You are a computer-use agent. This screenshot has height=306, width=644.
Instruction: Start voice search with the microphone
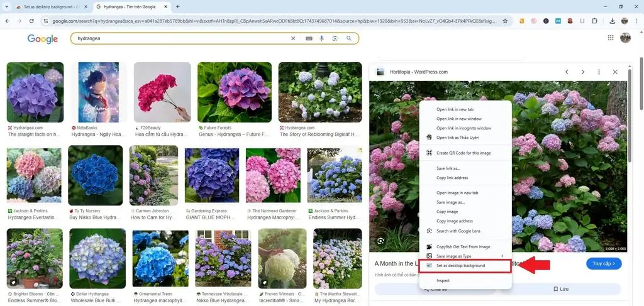(x=321, y=38)
